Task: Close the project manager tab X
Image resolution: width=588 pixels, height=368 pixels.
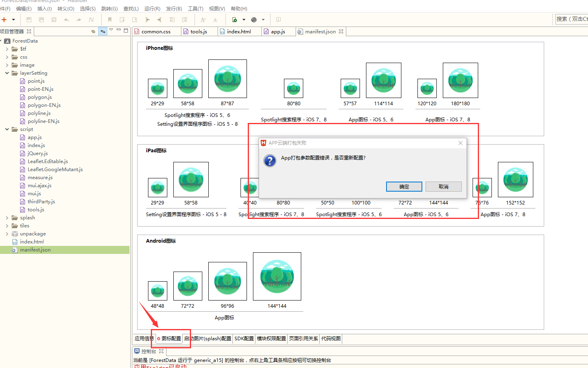Action: [x=29, y=31]
